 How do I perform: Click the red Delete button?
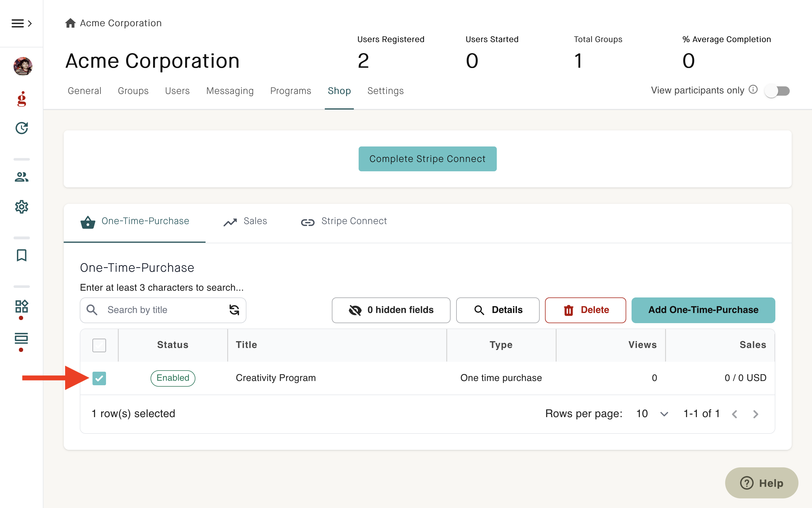click(585, 310)
